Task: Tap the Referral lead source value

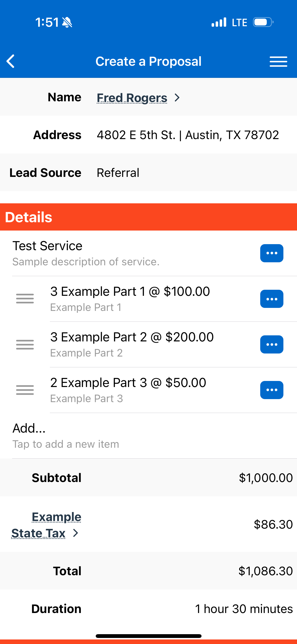Action: click(118, 173)
